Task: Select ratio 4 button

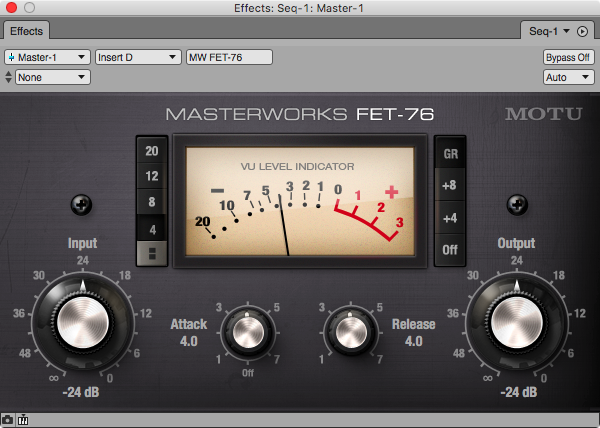Action: [152, 228]
